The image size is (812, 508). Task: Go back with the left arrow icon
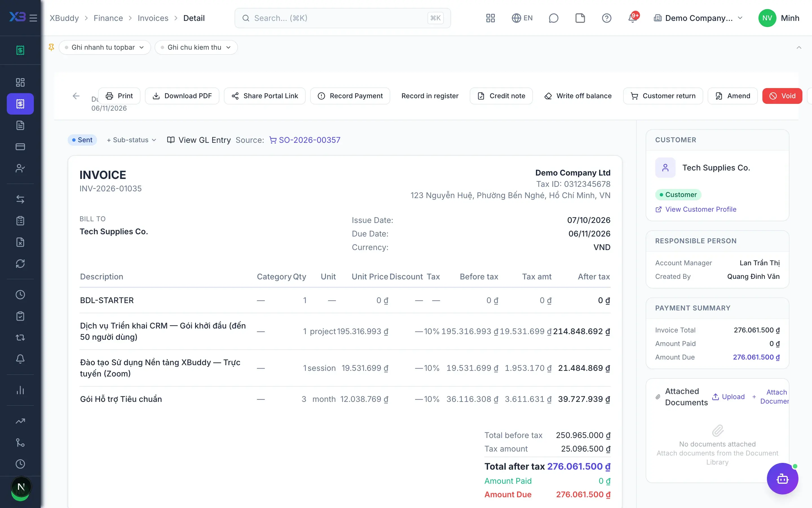tap(76, 96)
